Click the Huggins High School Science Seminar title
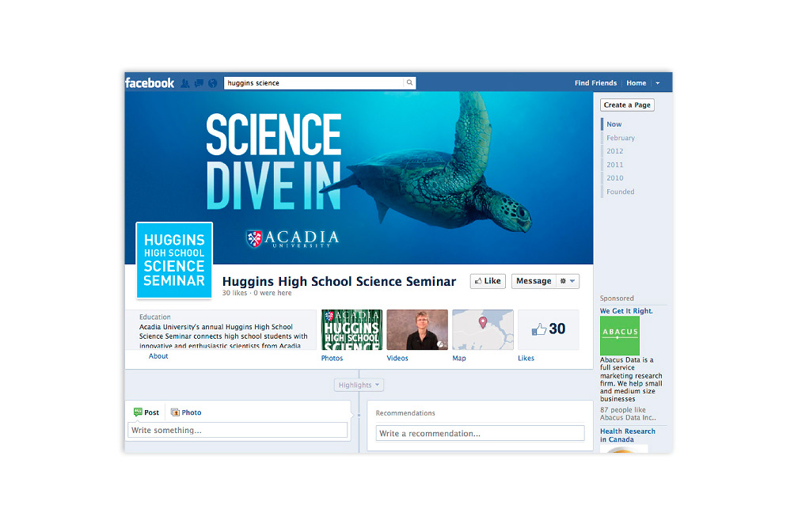 (x=339, y=282)
